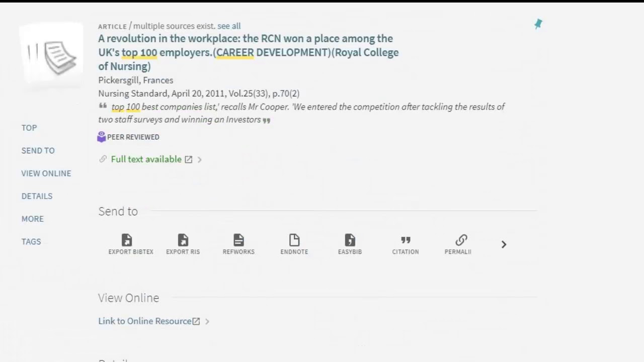Expand the Full text available chevron
The height and width of the screenshot is (362, 644).
click(200, 159)
